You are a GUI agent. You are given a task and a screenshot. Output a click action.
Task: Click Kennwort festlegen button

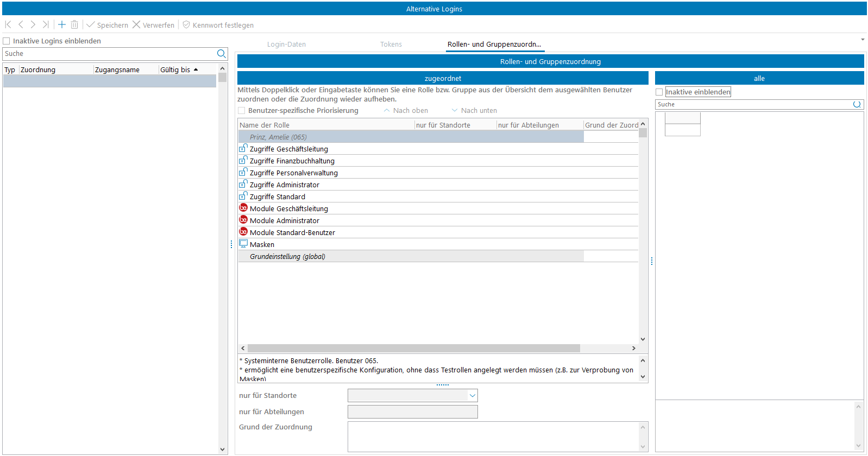pos(218,25)
